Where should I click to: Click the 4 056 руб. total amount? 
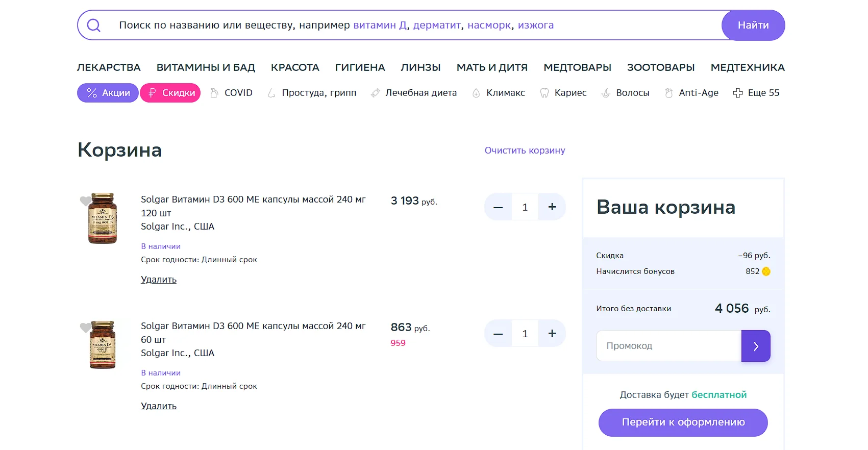click(x=742, y=309)
